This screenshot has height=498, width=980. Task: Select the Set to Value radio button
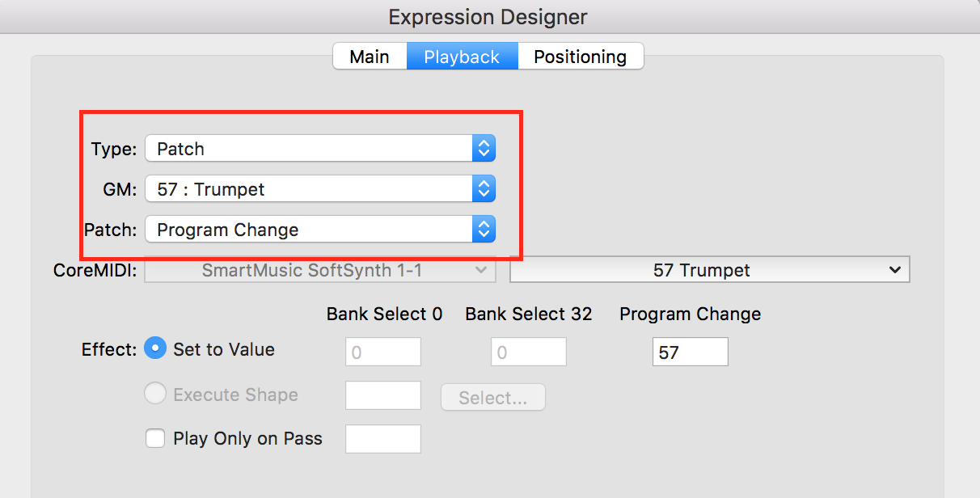click(x=154, y=348)
